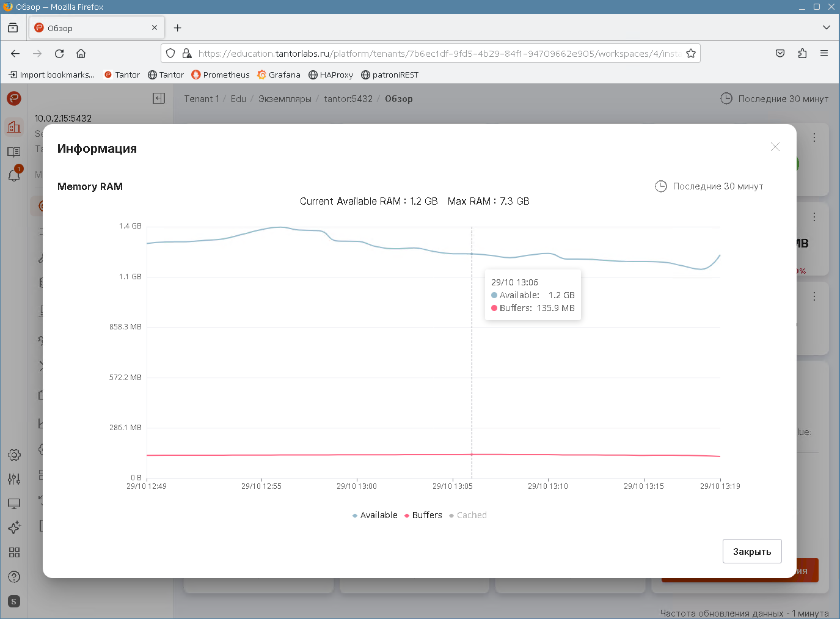Viewport: 840px width, 619px height.
Task: Open the Firefox application menu
Action: [x=824, y=54]
